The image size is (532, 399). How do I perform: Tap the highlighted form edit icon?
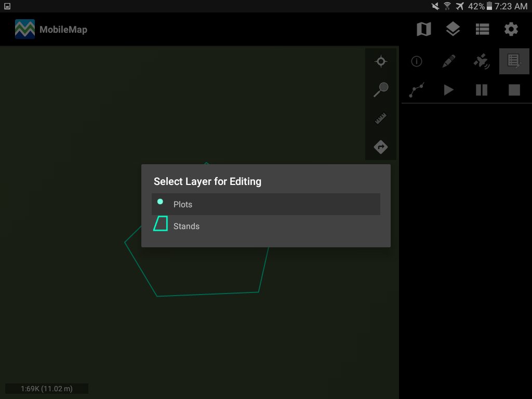click(x=514, y=62)
